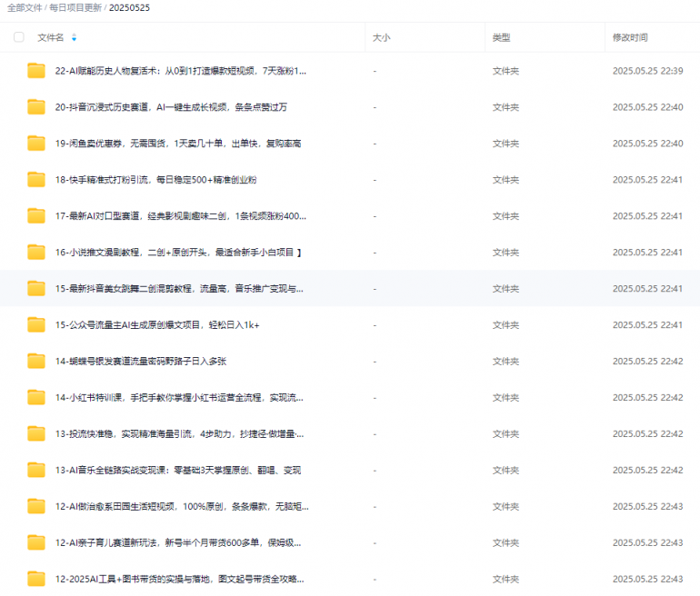This screenshot has width=700, height=596.
Task: Click folder icon next to 18-快手精准式打粉引流
Action: coord(36,180)
